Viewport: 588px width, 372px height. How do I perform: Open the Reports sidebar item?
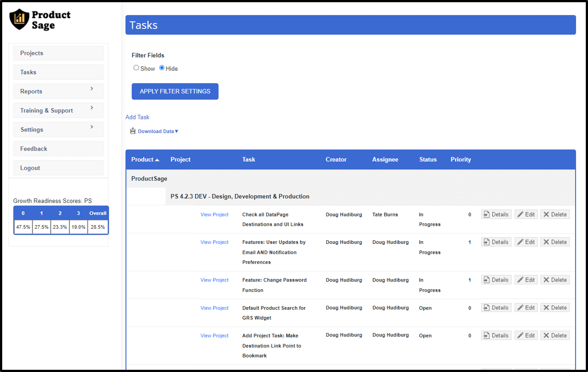click(x=58, y=91)
